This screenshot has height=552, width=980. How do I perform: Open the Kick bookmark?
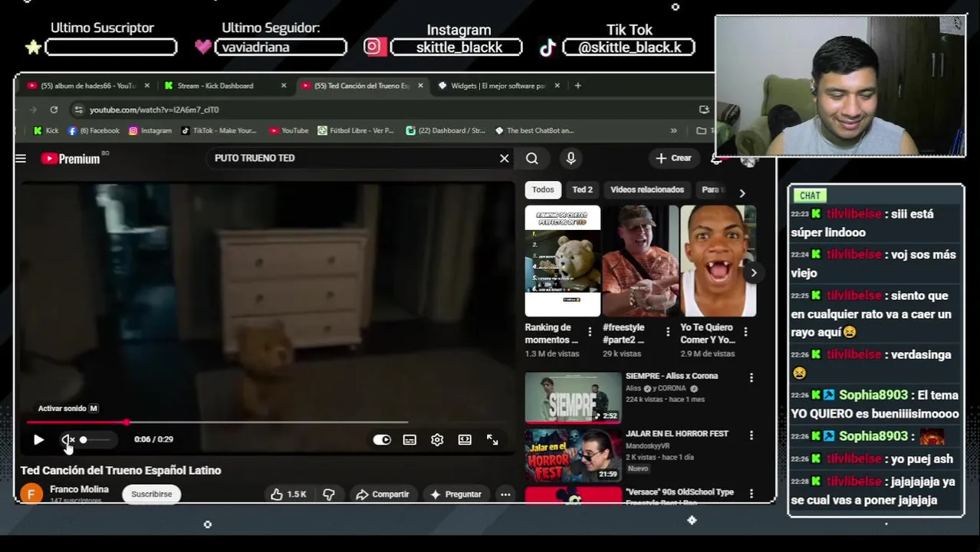click(45, 130)
